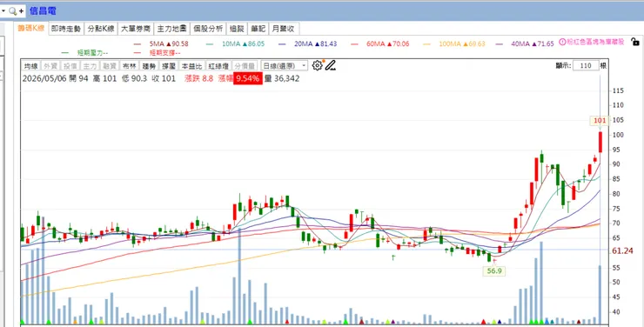
Task: Click the 漲跌 8.8 value
Action: coord(198,78)
